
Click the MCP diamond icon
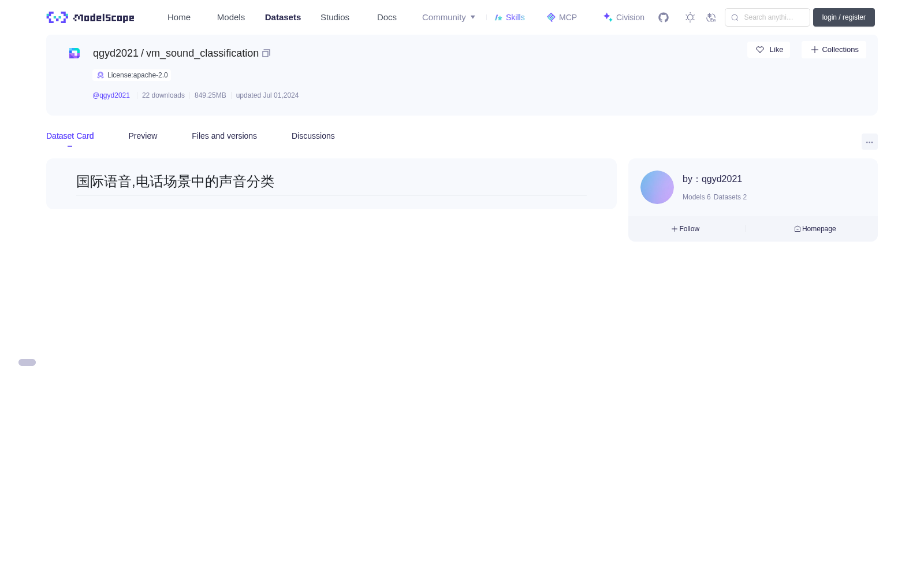coord(551,17)
